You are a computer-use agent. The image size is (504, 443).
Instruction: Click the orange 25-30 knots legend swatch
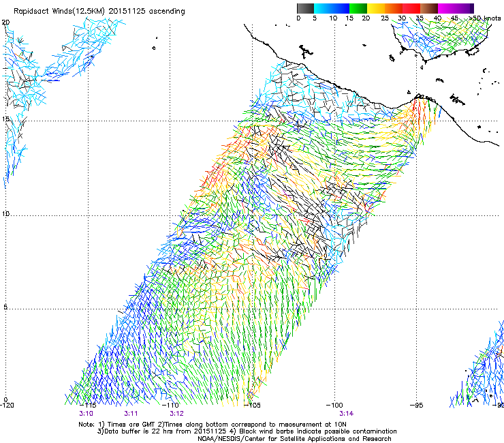tap(394, 8)
